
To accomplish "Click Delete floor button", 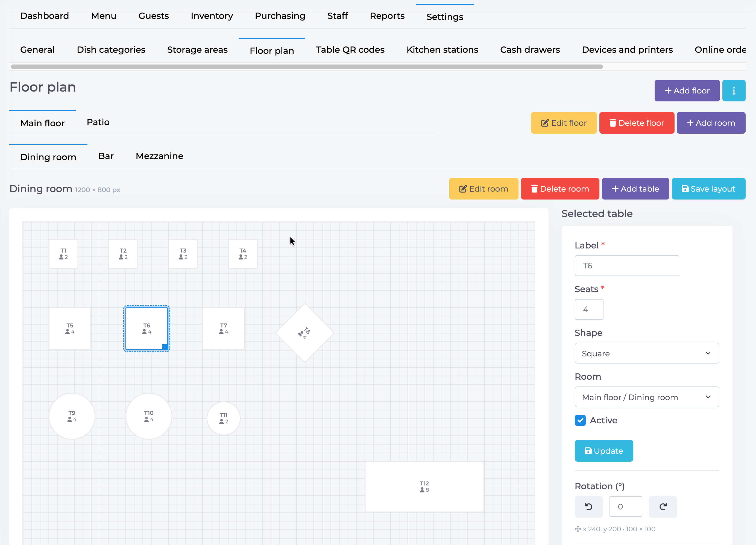I will tap(636, 123).
